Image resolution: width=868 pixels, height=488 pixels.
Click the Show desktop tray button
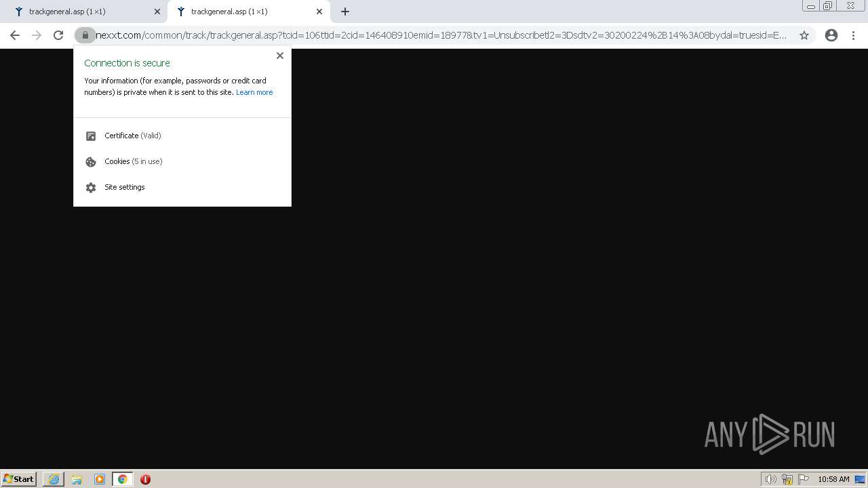point(860,479)
